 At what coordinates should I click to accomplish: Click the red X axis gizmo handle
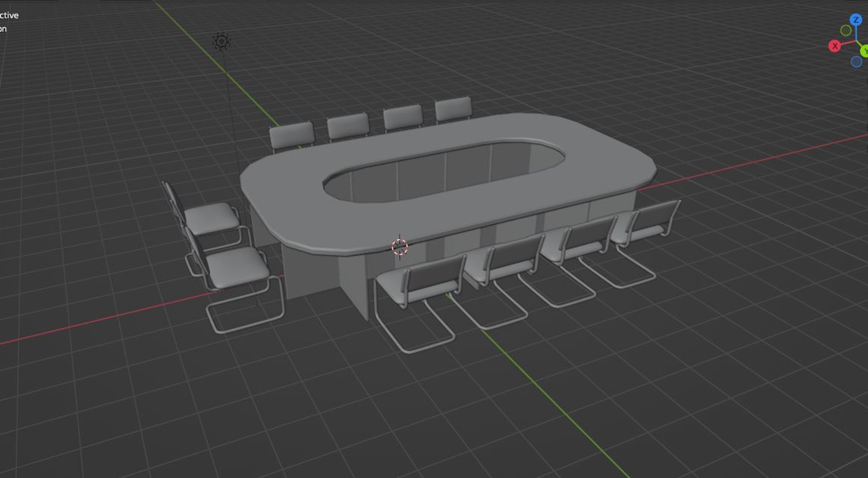click(x=835, y=46)
